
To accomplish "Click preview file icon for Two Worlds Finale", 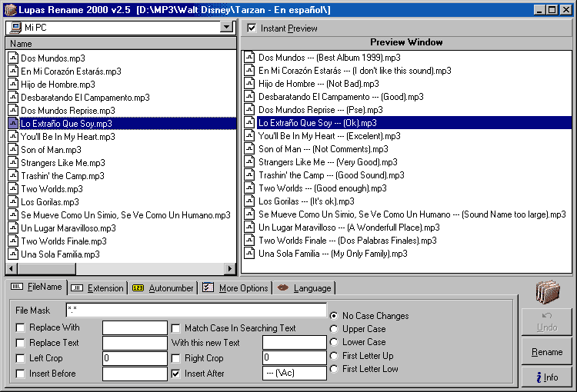I will [249, 241].
